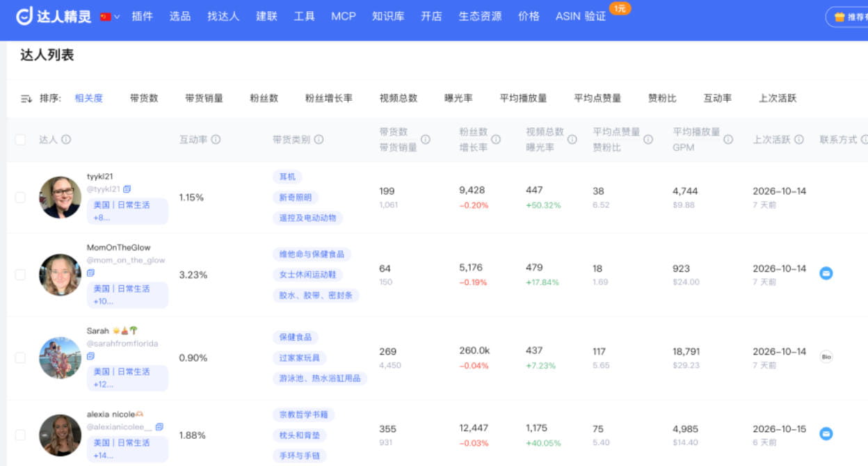Screen dimensions: 868x466
Task: Sort list by 平均播放量
Action: coord(523,98)
